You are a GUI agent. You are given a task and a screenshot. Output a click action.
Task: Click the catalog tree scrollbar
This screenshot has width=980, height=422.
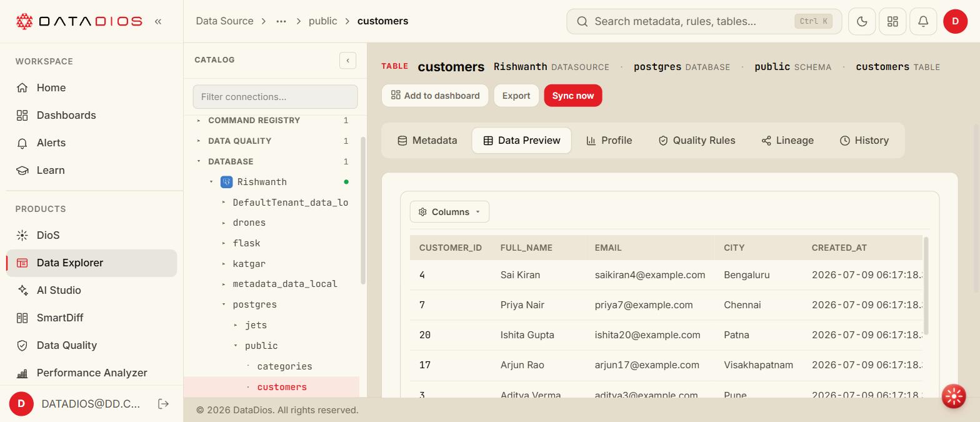[363, 211]
